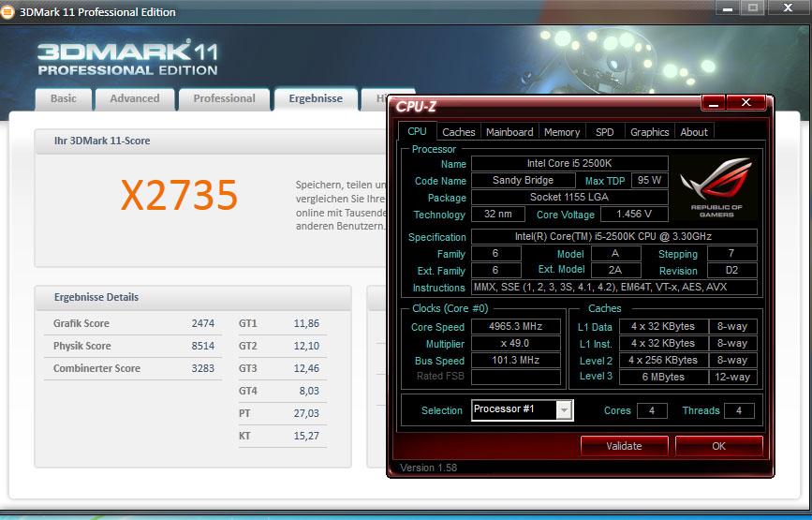Open the Mainboard tab in CPU-Z
The height and width of the screenshot is (520, 812).
coord(509,132)
